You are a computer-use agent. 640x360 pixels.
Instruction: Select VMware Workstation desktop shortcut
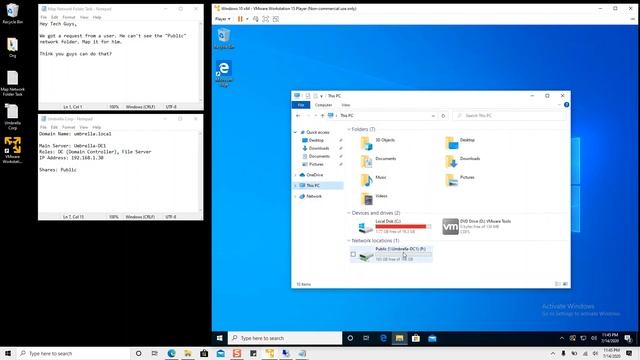[13, 150]
